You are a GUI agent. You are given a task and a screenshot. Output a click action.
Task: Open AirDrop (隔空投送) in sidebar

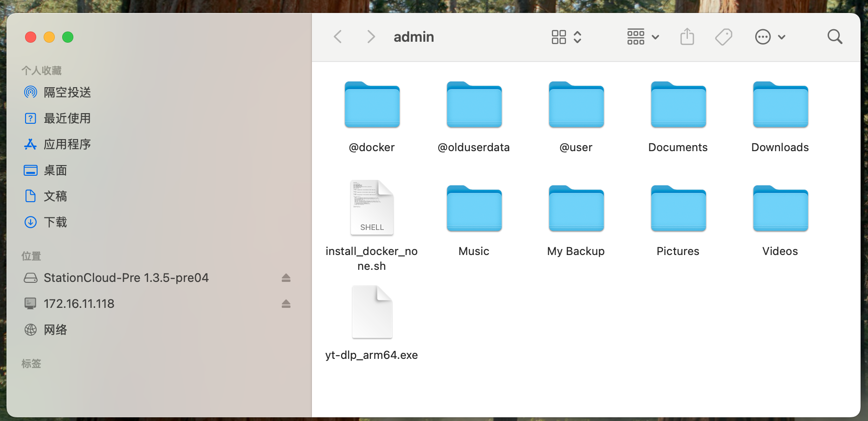click(x=67, y=92)
